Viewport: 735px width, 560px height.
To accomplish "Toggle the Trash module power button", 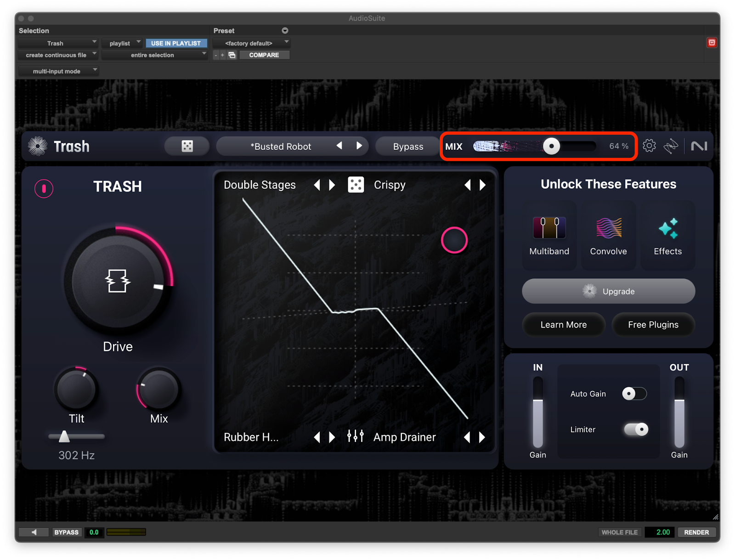I will pyautogui.click(x=44, y=188).
